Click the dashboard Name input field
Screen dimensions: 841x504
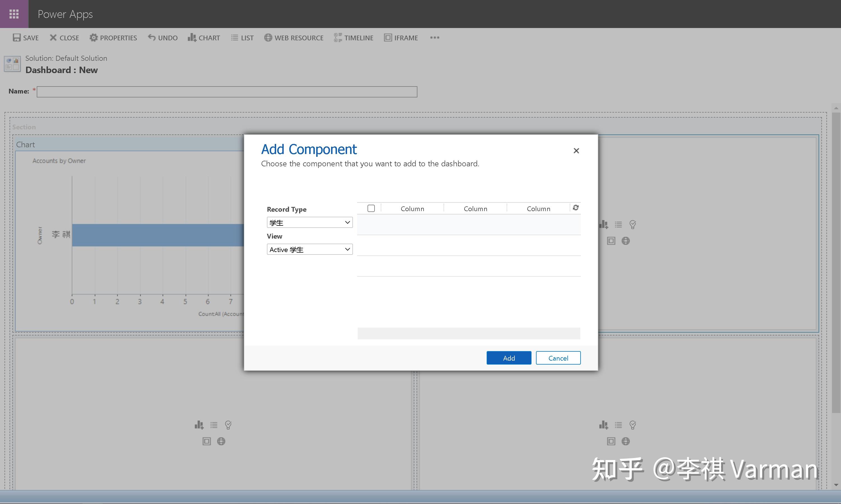[x=227, y=92]
